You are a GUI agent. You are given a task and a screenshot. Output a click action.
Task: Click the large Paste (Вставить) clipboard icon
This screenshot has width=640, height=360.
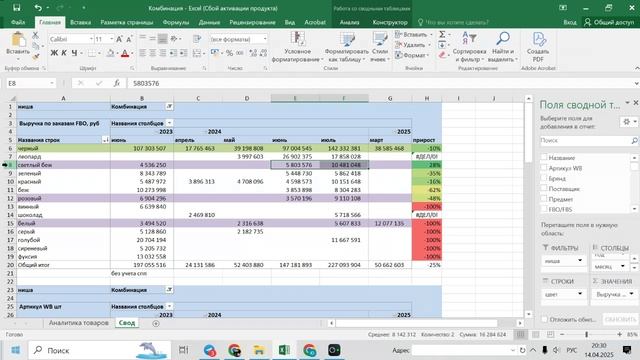coord(18,40)
